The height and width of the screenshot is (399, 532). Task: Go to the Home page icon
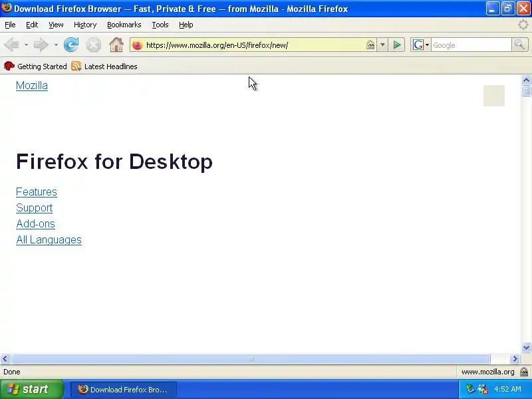point(116,45)
